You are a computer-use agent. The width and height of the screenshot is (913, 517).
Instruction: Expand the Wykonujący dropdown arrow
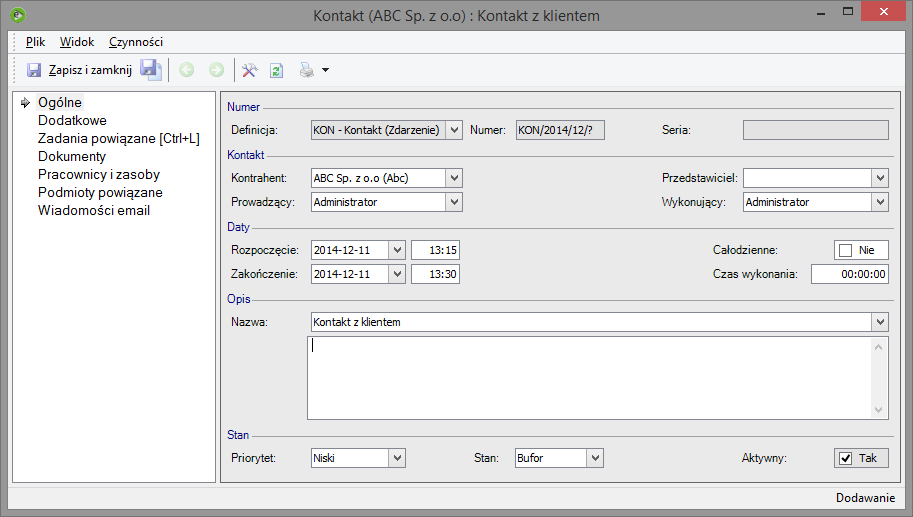pyautogui.click(x=880, y=202)
